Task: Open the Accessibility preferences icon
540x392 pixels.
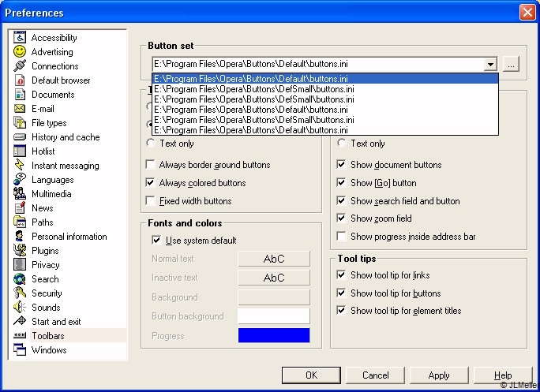Action: pos(20,37)
